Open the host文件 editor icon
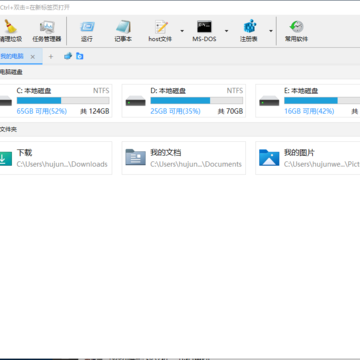 (x=160, y=31)
